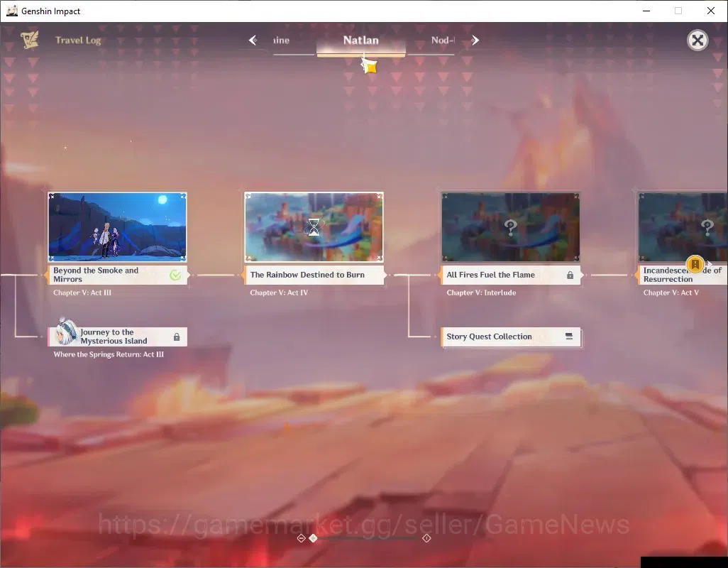Click hourglass icon on Rainbow Destined to Burn
Image resolution: width=728 pixels, height=568 pixels.
click(314, 227)
